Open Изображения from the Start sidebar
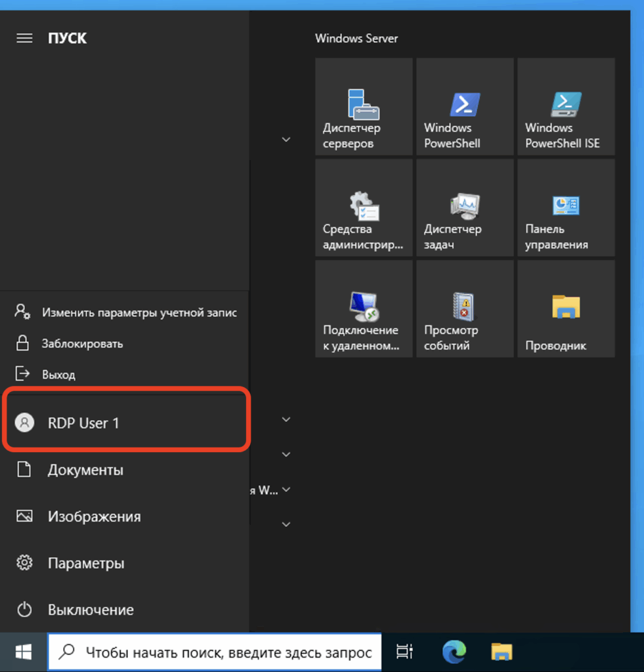 coord(124,516)
